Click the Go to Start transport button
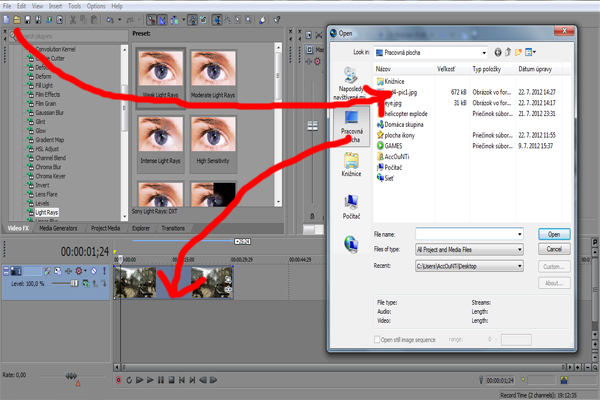 [182, 380]
